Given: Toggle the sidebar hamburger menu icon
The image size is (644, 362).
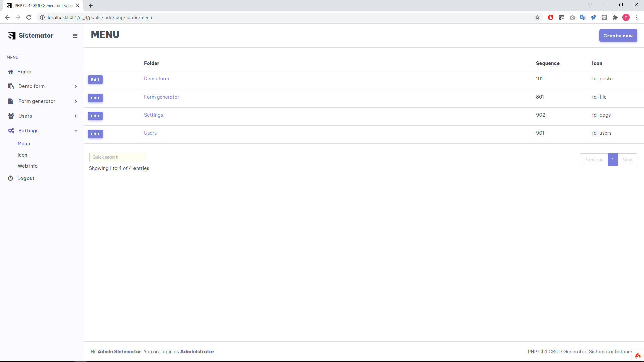Looking at the screenshot, I should coord(75,36).
